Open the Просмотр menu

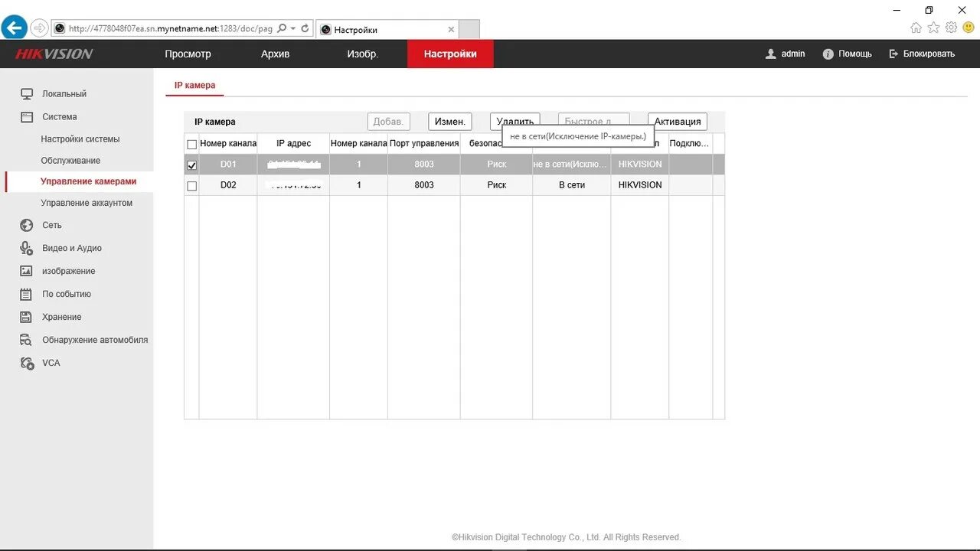pos(188,54)
